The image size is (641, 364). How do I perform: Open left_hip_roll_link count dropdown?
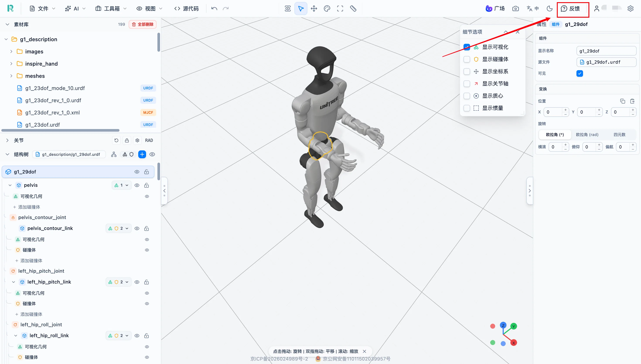[119, 335]
